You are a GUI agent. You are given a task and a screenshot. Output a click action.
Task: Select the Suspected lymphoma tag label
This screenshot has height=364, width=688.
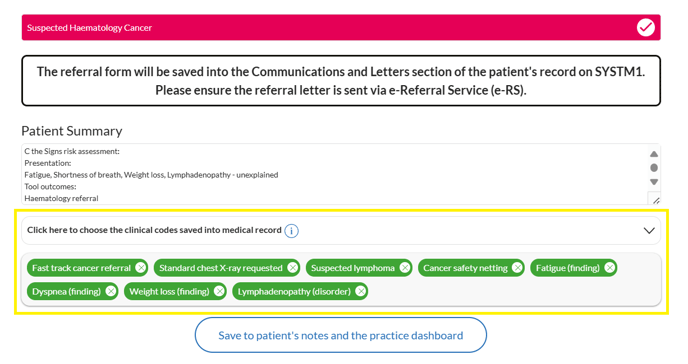pyautogui.click(x=353, y=268)
